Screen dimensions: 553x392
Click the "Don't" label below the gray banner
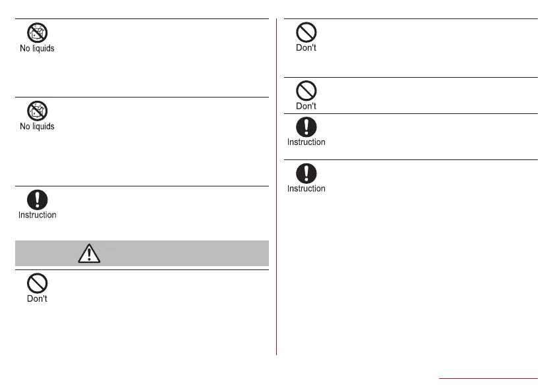pyautogui.click(x=37, y=298)
